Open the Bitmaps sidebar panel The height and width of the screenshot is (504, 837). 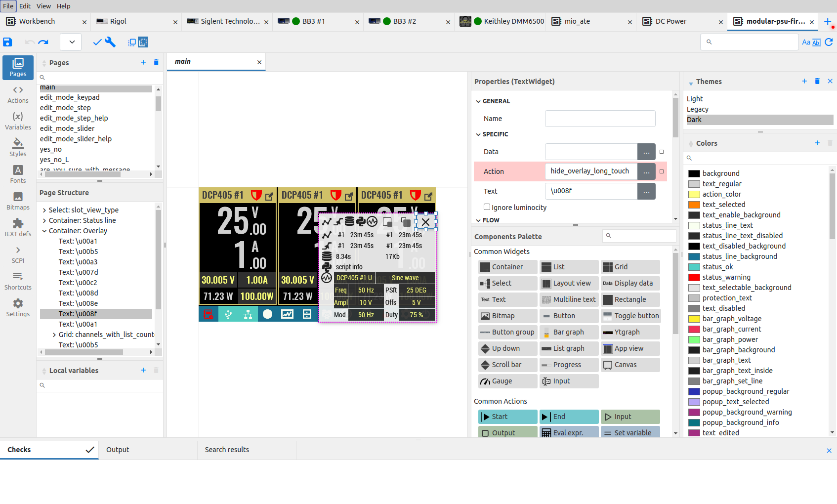pyautogui.click(x=18, y=201)
